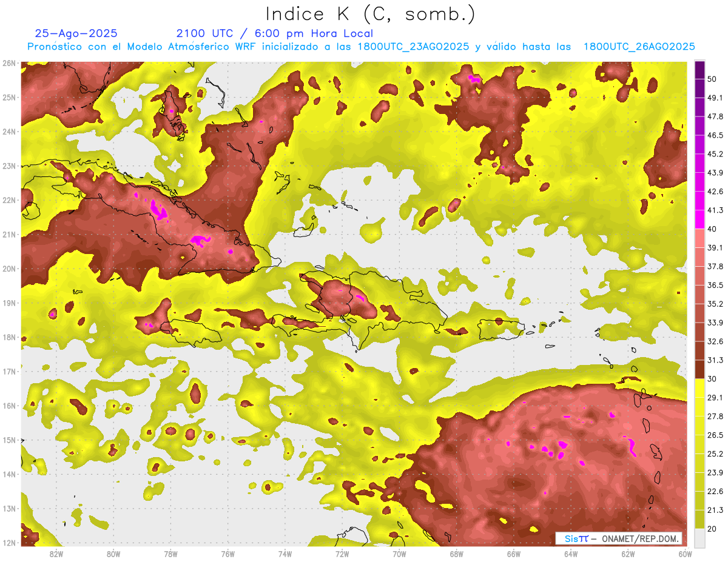728x562 pixels.
Task: Click the latitude label "17N"
Action: click(x=9, y=372)
